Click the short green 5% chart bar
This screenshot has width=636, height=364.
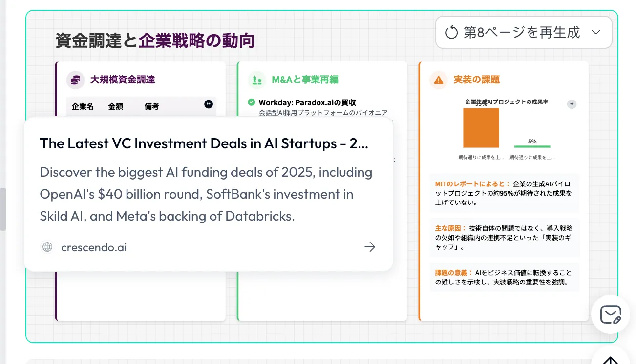tap(532, 146)
